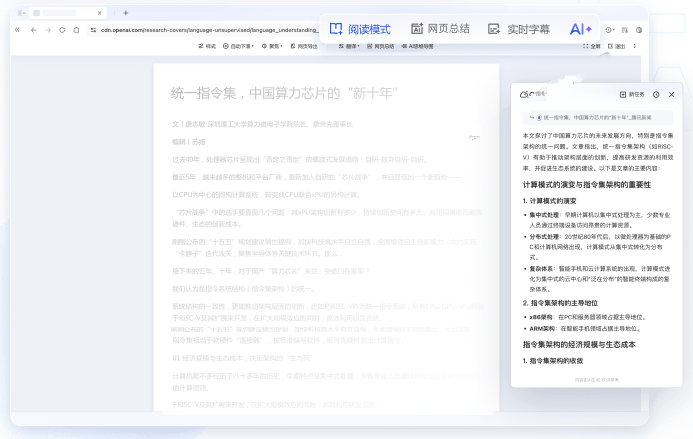Open the 样式 style menu in reader toolbar
Viewport: 693px width, 439px height.
coord(207,46)
